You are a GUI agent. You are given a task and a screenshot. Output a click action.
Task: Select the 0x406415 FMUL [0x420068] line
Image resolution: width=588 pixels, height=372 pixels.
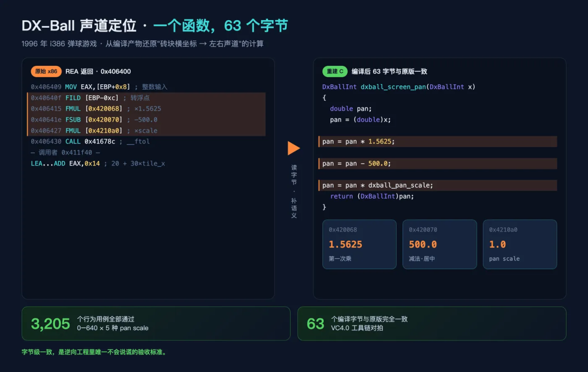point(146,109)
